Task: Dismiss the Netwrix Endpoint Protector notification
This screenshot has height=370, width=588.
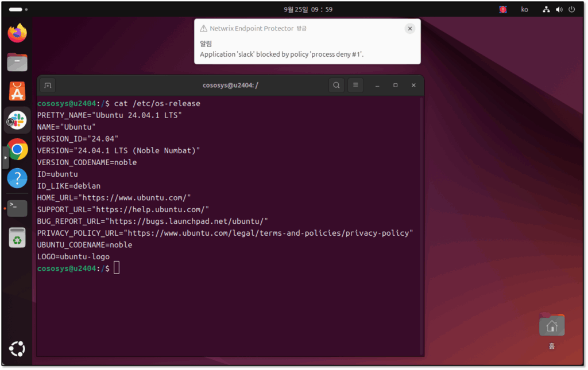Action: click(410, 29)
